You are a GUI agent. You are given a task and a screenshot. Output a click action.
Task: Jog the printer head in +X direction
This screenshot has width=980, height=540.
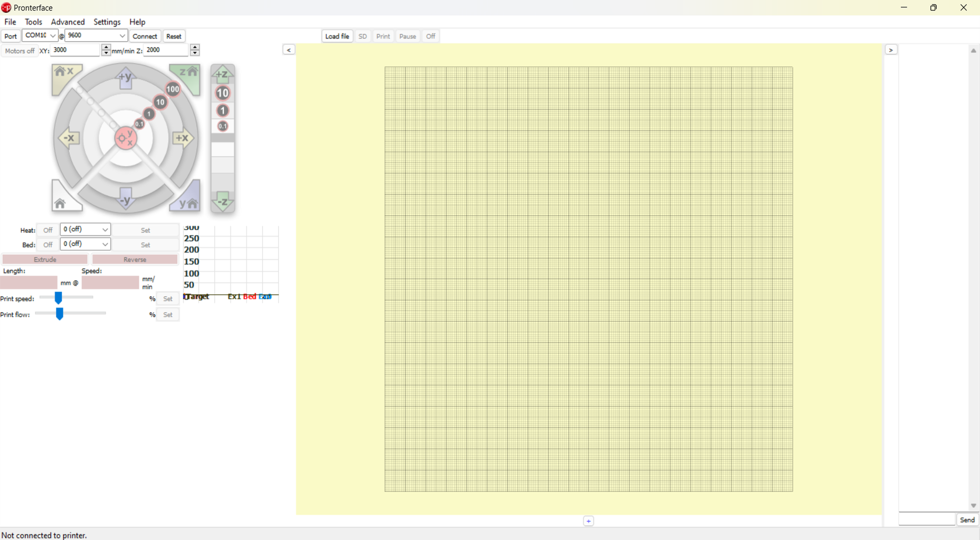click(x=183, y=139)
